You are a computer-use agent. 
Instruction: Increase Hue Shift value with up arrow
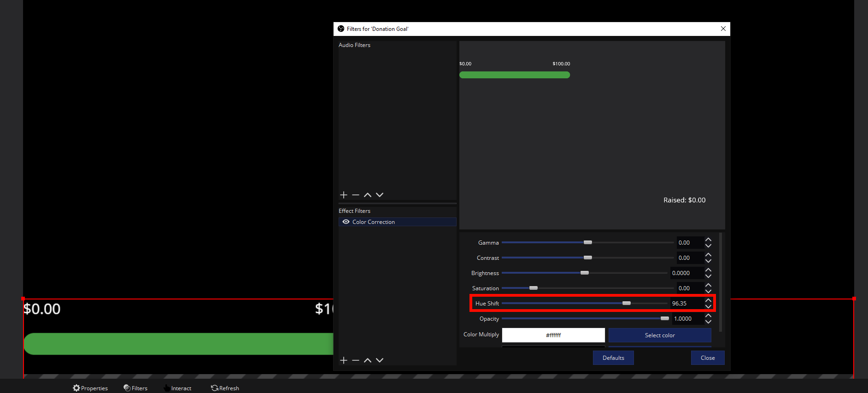tap(709, 300)
